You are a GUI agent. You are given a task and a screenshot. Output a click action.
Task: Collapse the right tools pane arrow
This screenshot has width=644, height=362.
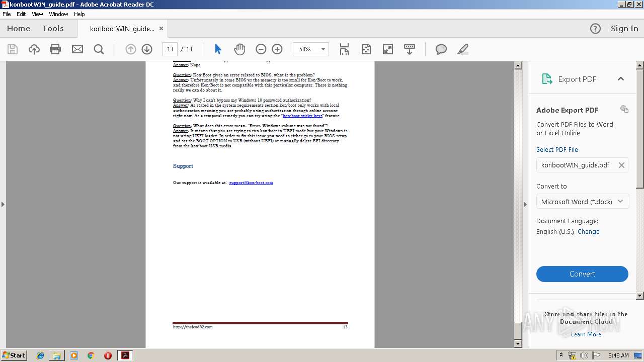tap(525, 204)
